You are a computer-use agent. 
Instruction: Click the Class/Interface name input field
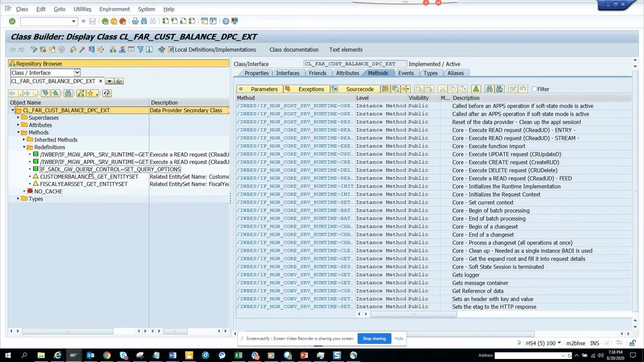tap(355, 64)
